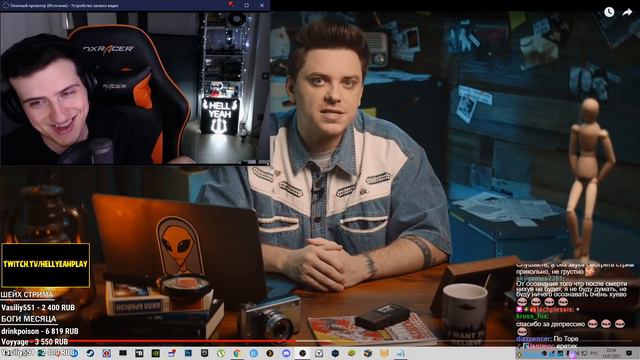The image size is (640, 360).
Task: Open the orange-black cube taskbar icon
Action: (x=367, y=353)
